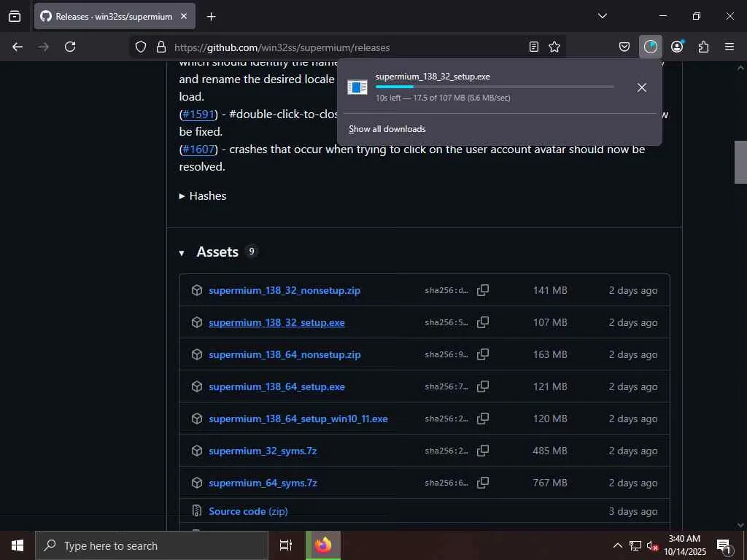The height and width of the screenshot is (560, 747).
Task: Download supermium_138_64_setup.exe
Action: [276, 386]
